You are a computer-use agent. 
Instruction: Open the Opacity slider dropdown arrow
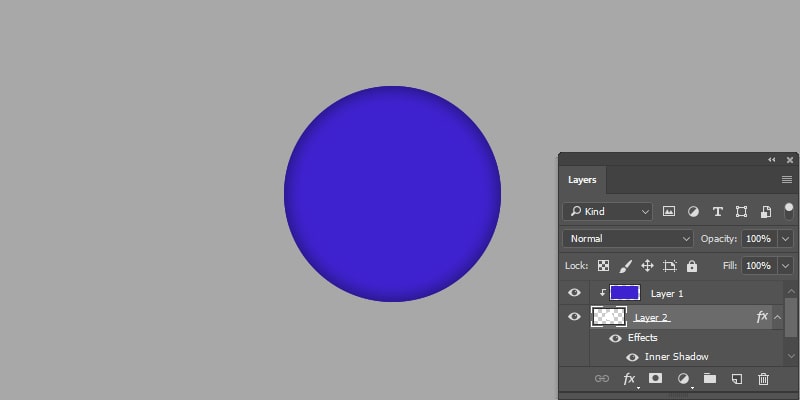point(785,238)
